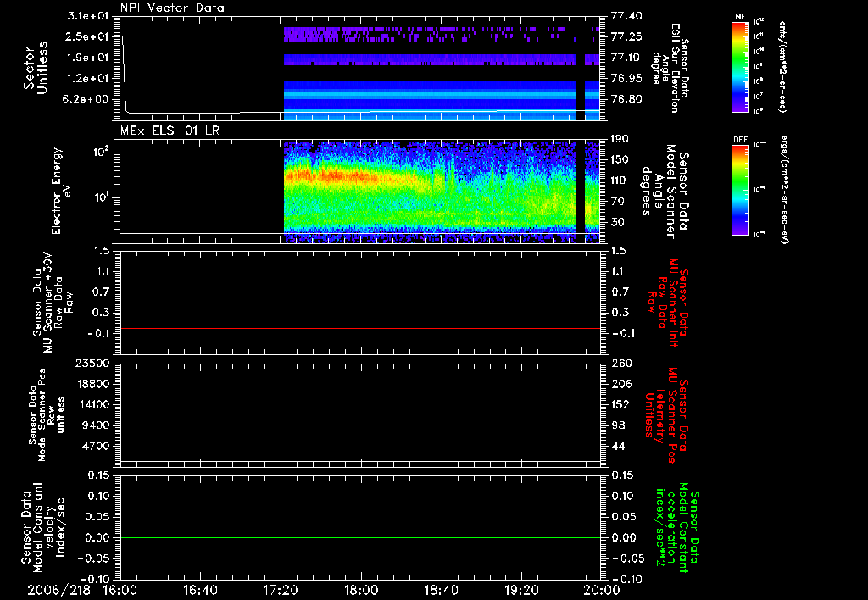Click the 'Electron Energy eV' axis label

[x=61, y=191]
